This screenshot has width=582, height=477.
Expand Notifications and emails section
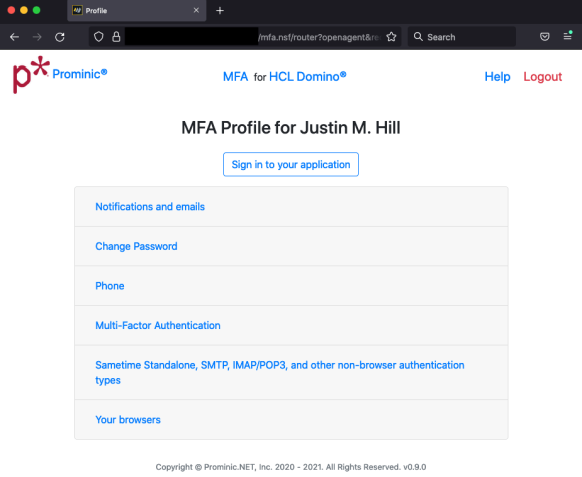[291, 207]
